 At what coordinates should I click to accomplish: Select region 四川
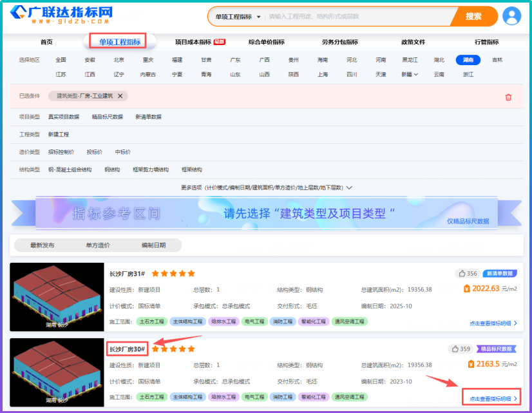(352, 74)
